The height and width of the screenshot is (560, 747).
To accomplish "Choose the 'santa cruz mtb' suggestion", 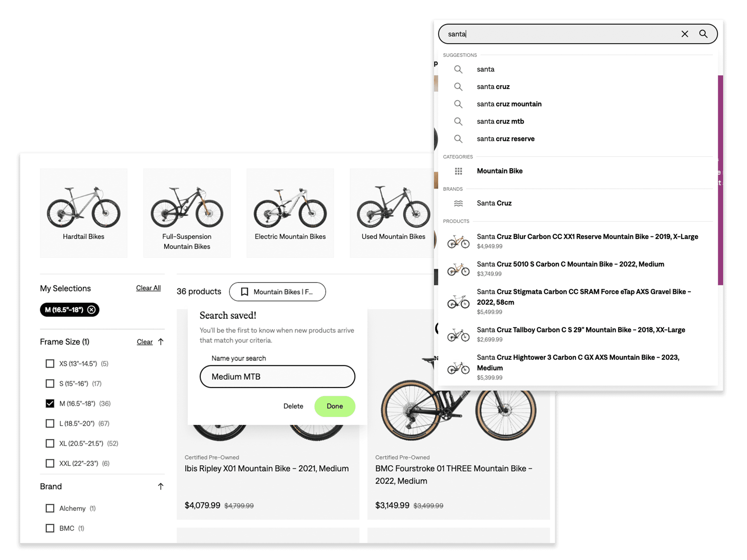I will click(x=500, y=121).
